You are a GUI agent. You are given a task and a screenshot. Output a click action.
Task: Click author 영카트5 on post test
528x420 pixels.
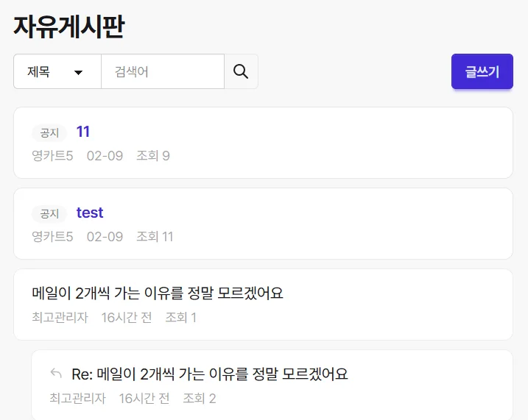[x=52, y=237]
